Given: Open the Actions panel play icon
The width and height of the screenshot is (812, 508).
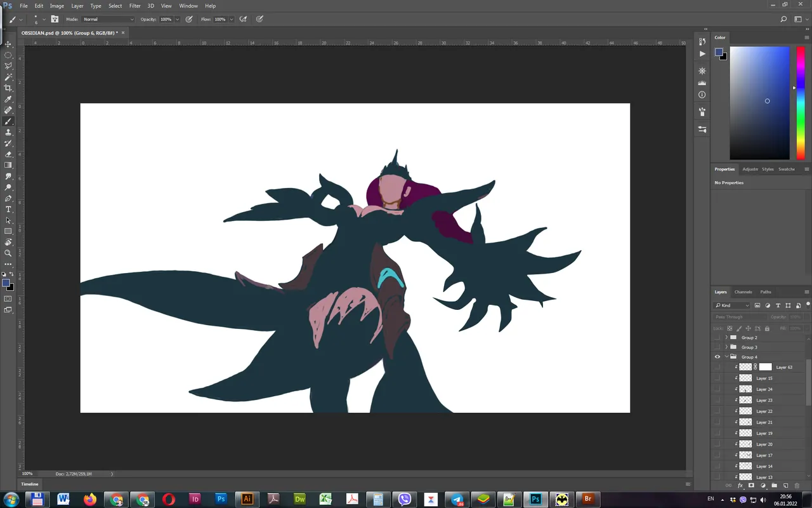Looking at the screenshot, I should click(x=702, y=54).
